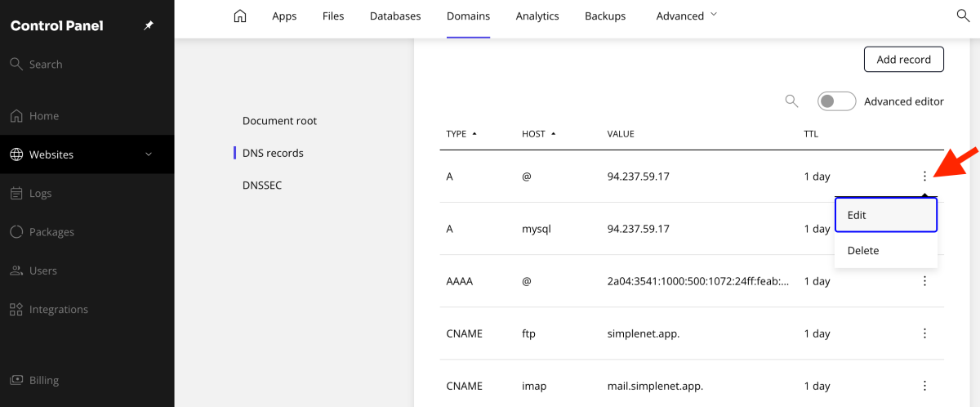This screenshot has height=407, width=980.
Task: Click the home icon in top navigation
Action: pos(239,16)
